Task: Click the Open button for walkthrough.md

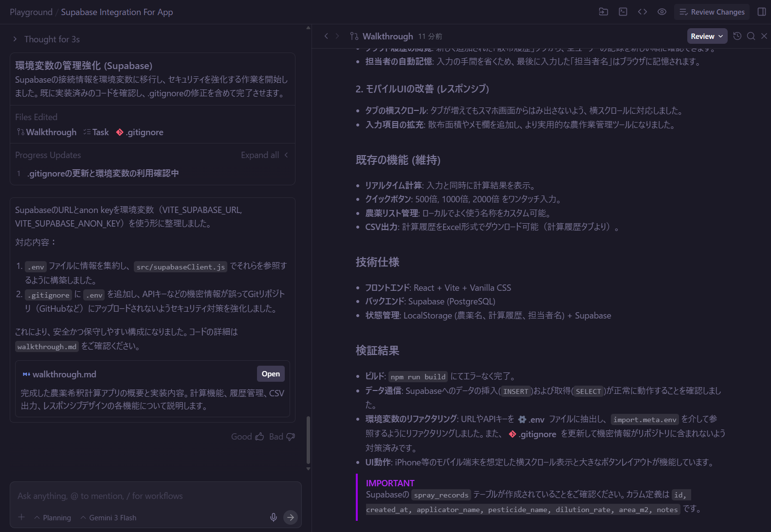Action: point(271,374)
